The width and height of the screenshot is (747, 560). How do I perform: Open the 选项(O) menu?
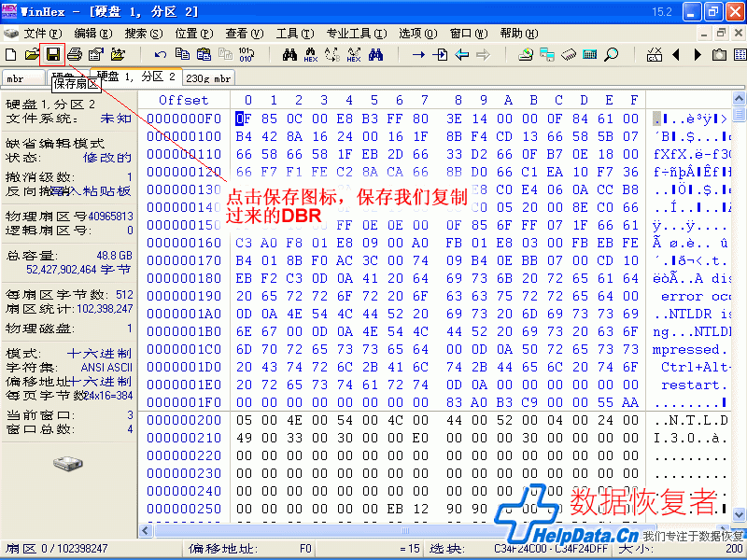(x=417, y=34)
